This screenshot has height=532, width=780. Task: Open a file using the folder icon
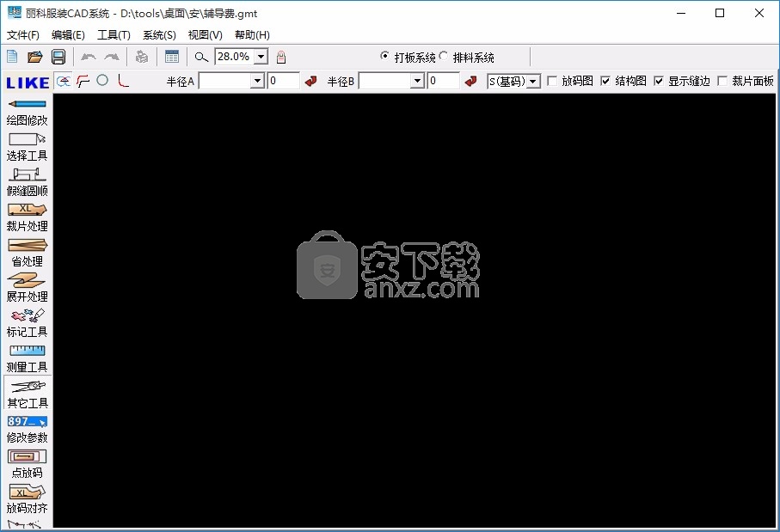pos(34,57)
